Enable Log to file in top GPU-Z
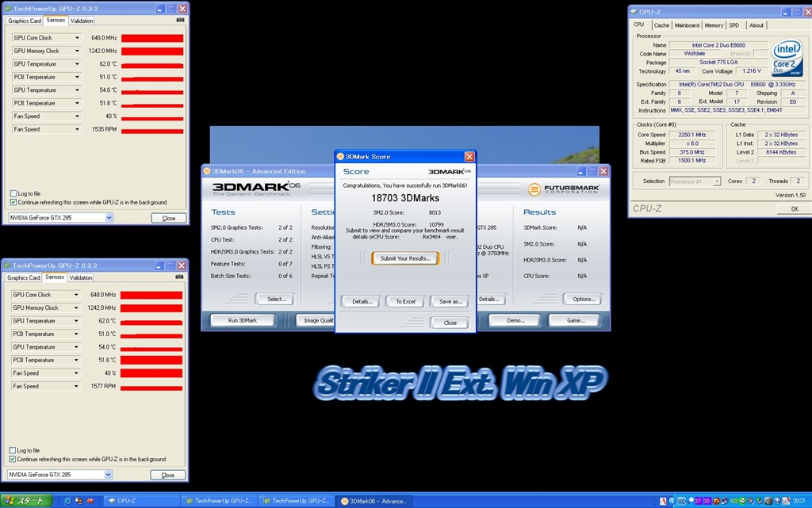This screenshot has width=812, height=508. click(13, 193)
